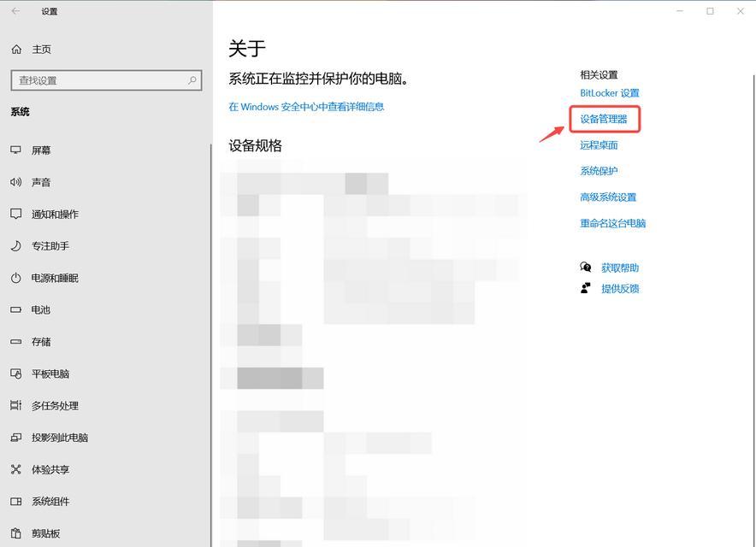
Task: Click the tablet icon next to 平板电脑
Action: coord(16,373)
